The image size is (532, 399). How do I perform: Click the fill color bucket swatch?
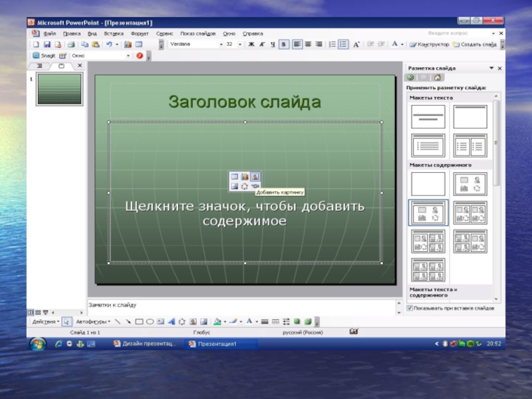point(217,322)
